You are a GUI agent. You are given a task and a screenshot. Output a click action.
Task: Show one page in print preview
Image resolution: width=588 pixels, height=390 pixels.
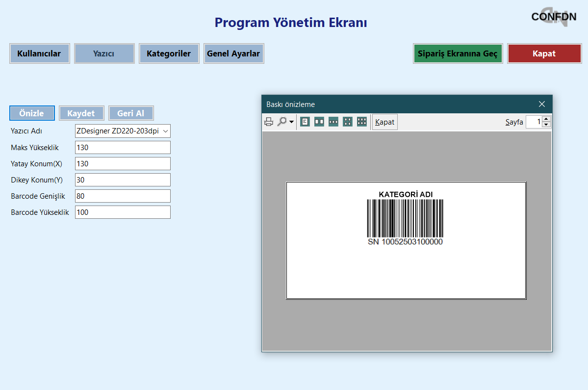pyautogui.click(x=305, y=122)
